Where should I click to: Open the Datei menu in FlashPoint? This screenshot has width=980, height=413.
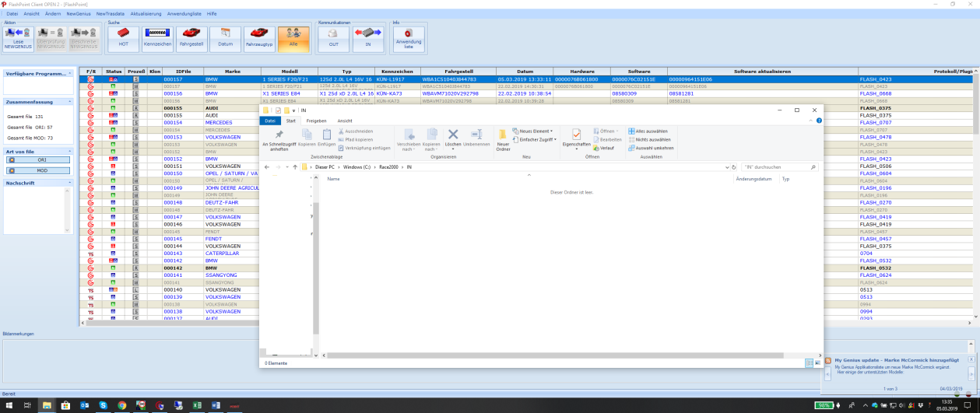tap(12, 14)
